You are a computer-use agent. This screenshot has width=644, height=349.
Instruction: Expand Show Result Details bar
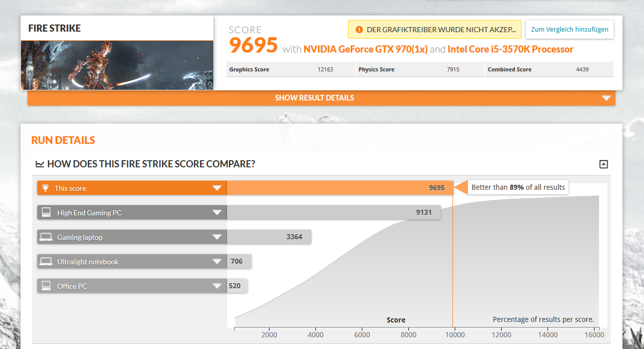(x=321, y=98)
